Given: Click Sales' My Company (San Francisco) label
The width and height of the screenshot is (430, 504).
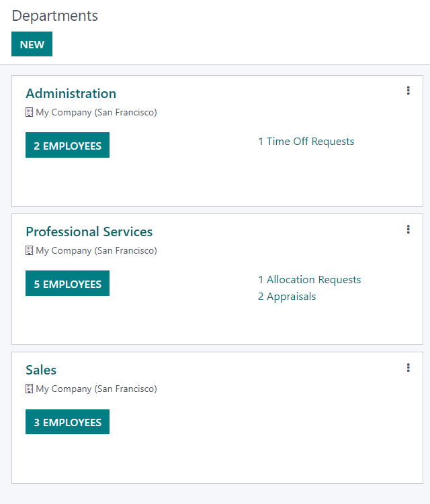Looking at the screenshot, I should point(96,389).
